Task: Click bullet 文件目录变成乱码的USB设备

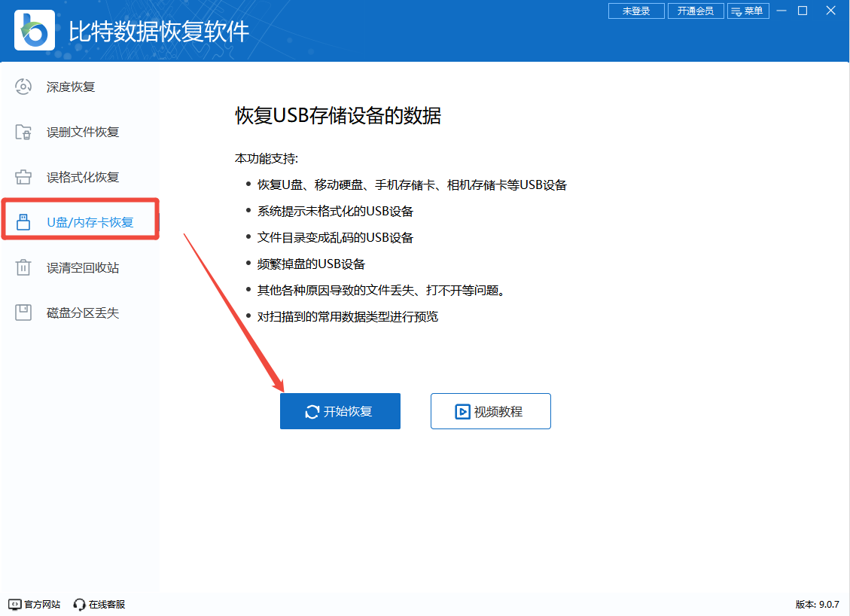Action: click(x=335, y=237)
